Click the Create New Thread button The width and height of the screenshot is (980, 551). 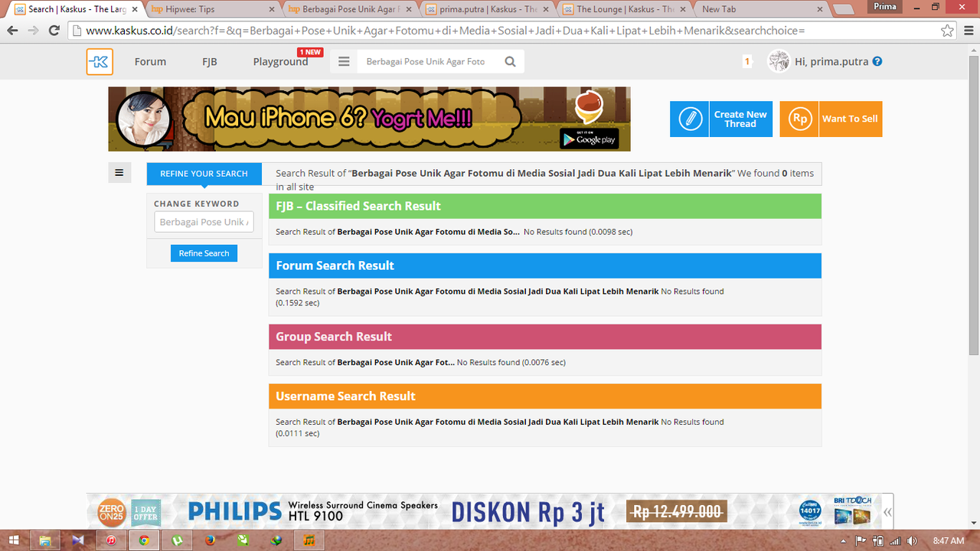(721, 119)
